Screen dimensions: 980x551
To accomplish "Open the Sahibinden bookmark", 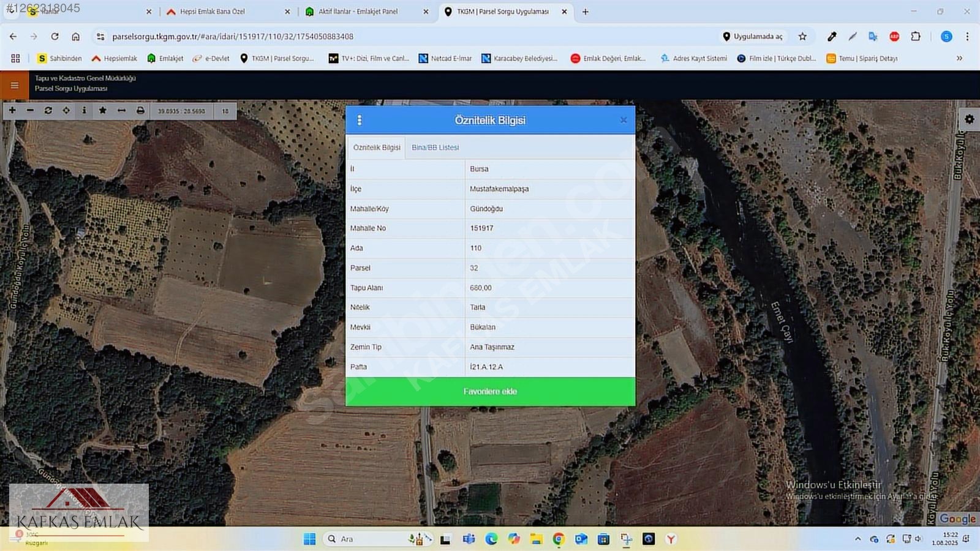I will 59,58.
